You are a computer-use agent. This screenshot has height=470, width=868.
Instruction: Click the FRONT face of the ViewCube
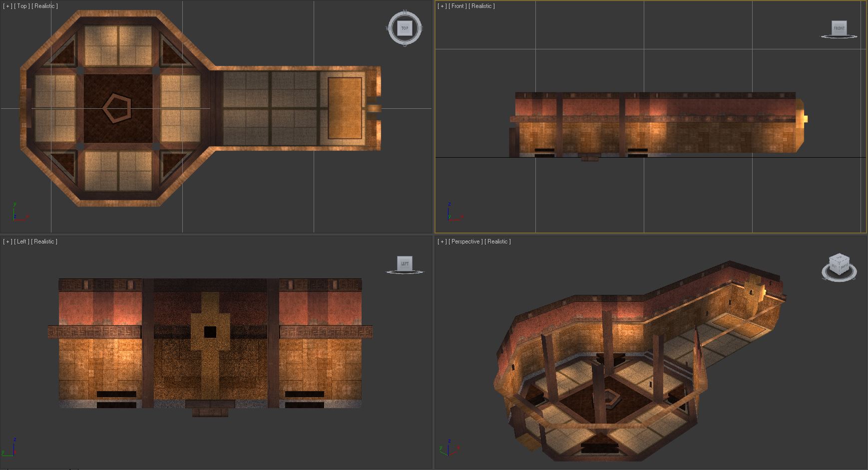pyautogui.click(x=839, y=28)
